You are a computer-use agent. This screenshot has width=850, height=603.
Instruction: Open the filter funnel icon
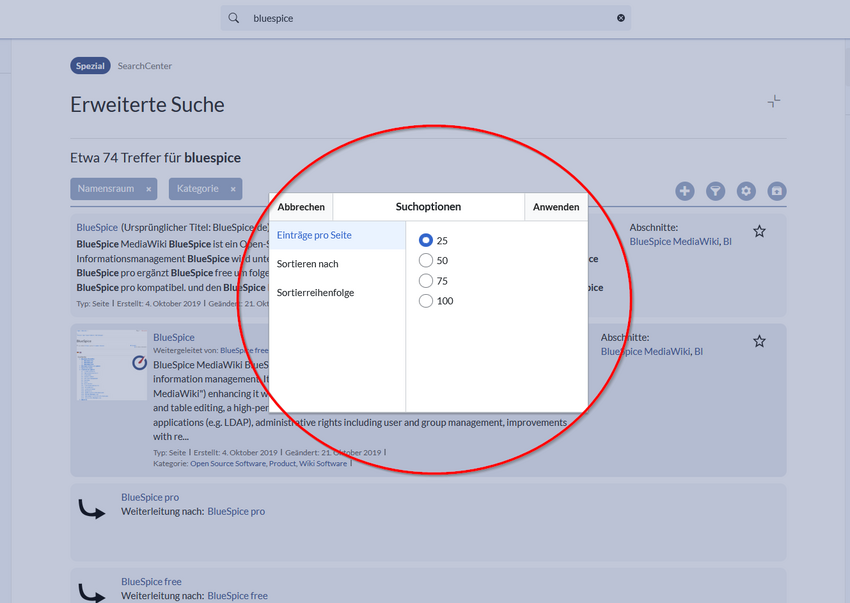coord(716,191)
